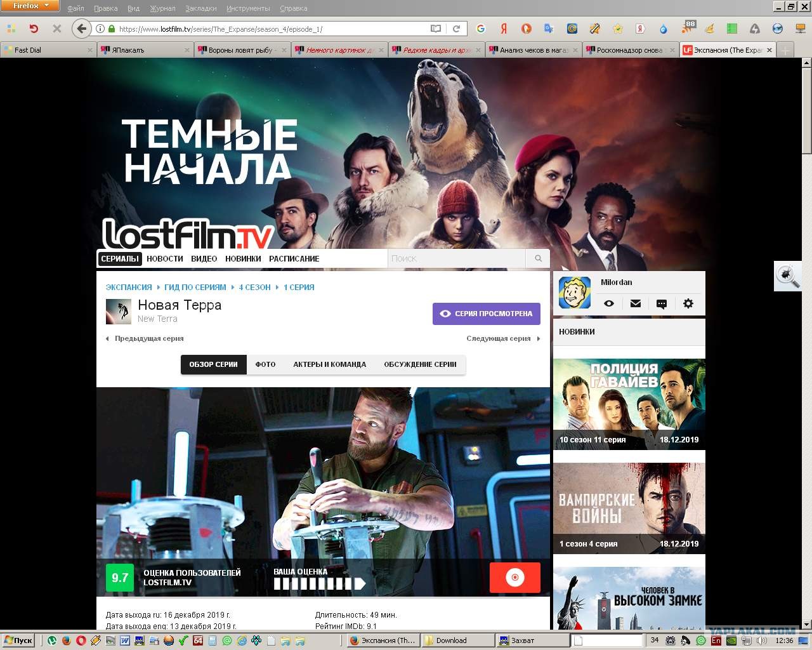
Task: Close the Экспансия (The Expanse) tab
Action: tap(769, 50)
